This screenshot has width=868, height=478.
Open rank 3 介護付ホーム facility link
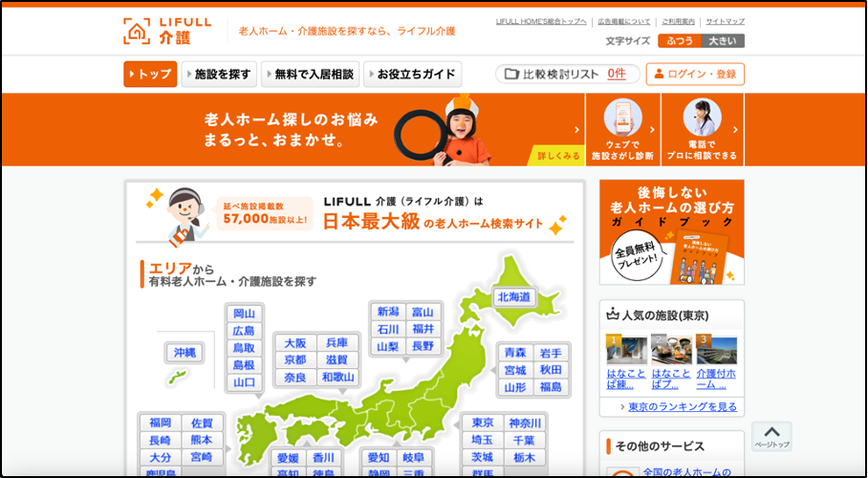(716, 380)
